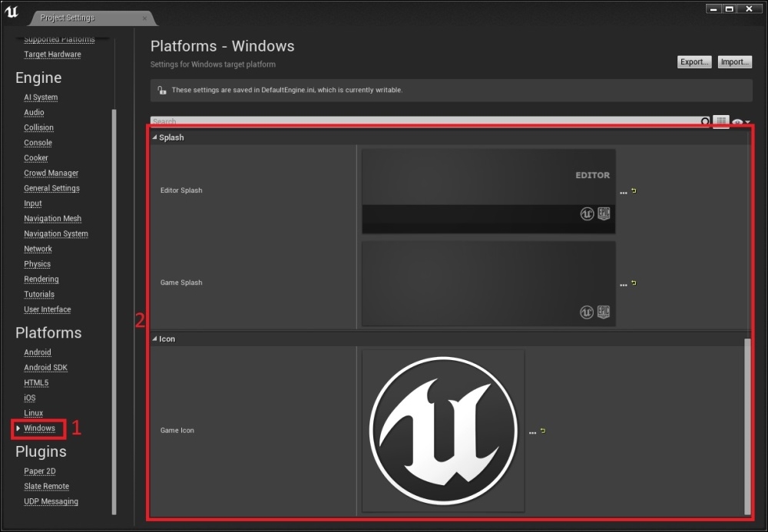The image size is (768, 532).
Task: Click the Game Splash preview image
Action: click(488, 284)
